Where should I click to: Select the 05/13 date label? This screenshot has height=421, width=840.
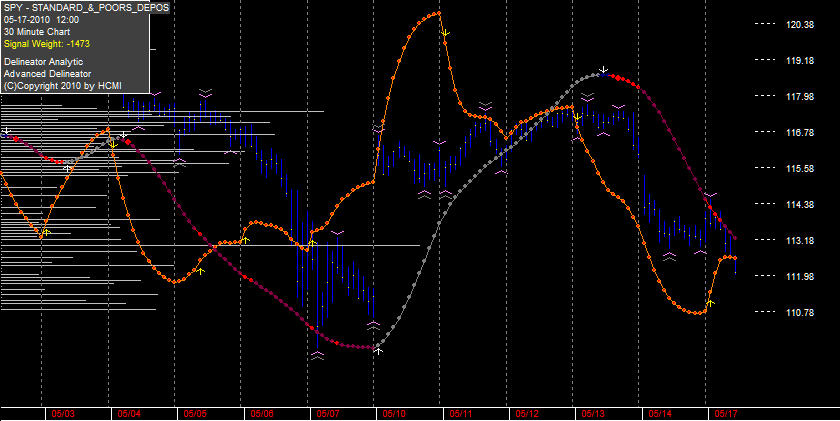[x=594, y=414]
